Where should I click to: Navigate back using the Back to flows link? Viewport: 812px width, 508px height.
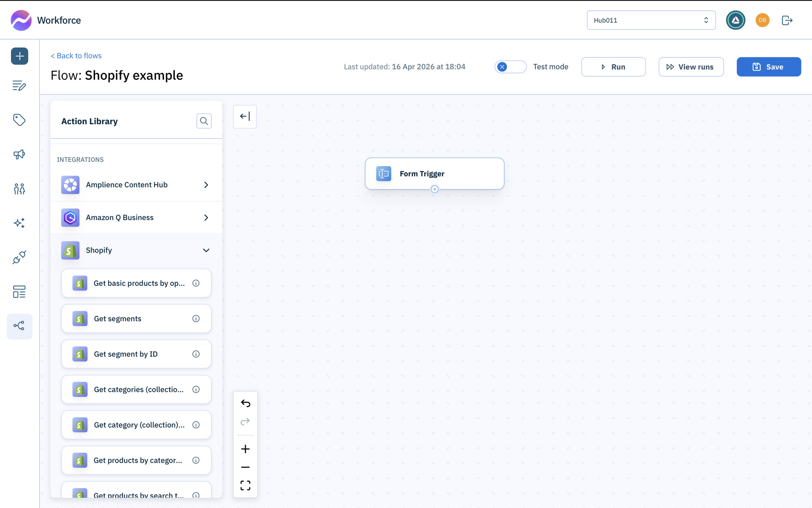[76, 55]
